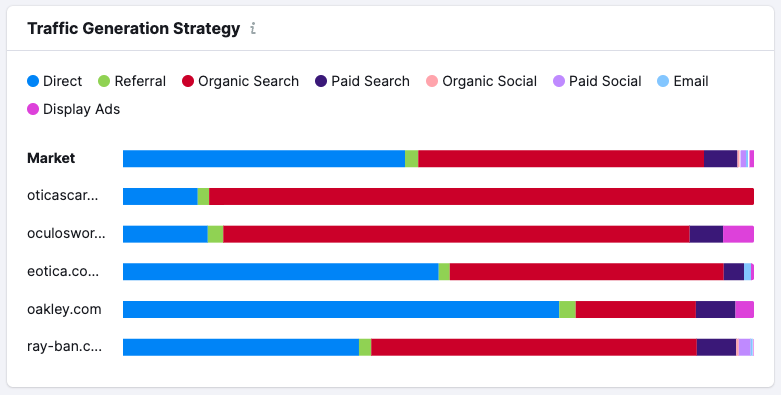Click the magenta Display Ads segment for oculoswor
This screenshot has height=395, width=781.
tap(738, 234)
